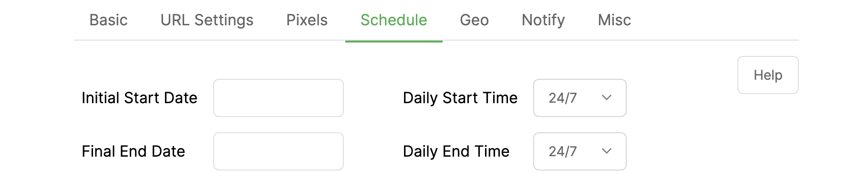Focus the Final End Date field

tap(279, 151)
